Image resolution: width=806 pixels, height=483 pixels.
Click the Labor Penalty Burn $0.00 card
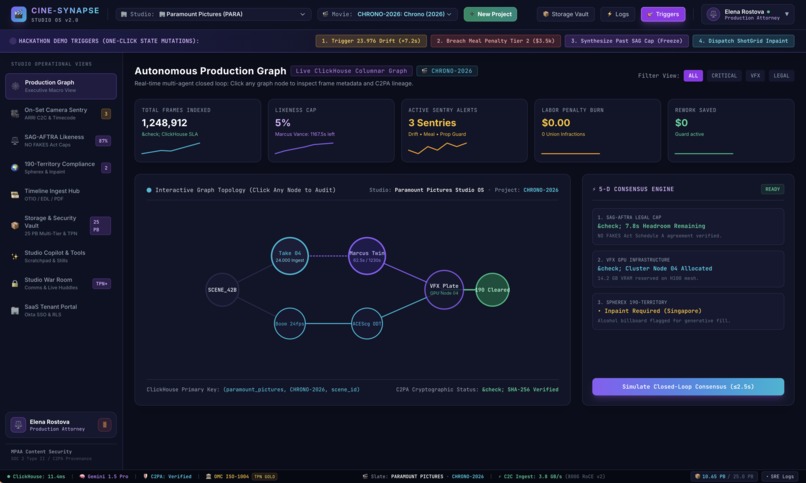click(x=598, y=131)
